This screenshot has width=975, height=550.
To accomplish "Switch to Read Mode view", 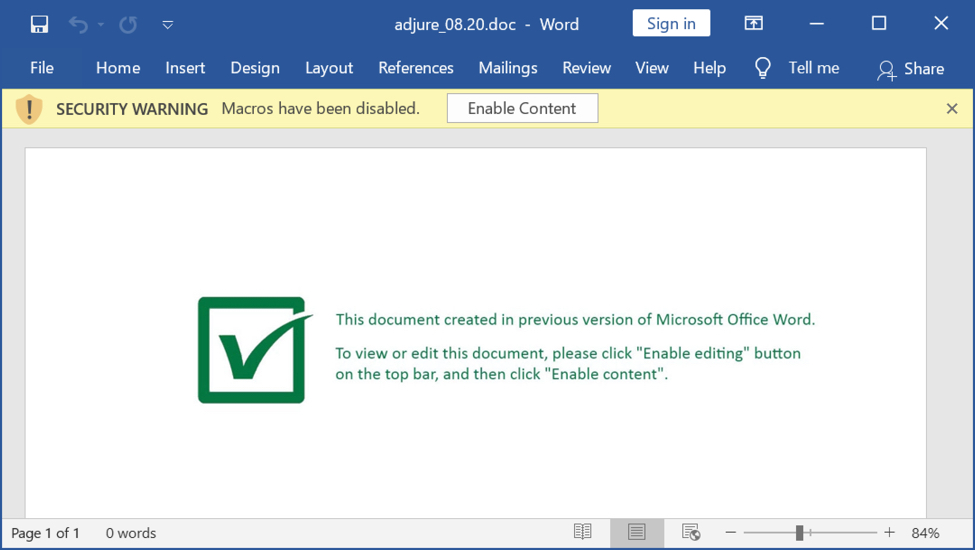I will (x=583, y=532).
